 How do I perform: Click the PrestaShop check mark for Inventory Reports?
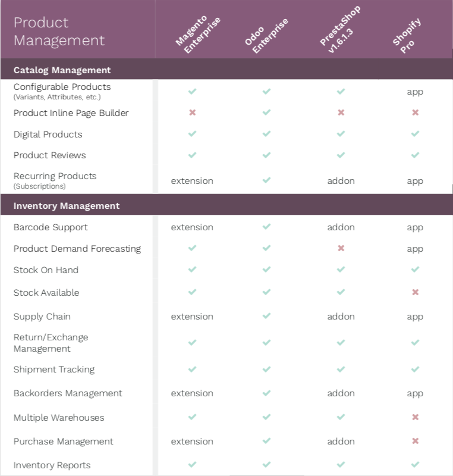(341, 464)
